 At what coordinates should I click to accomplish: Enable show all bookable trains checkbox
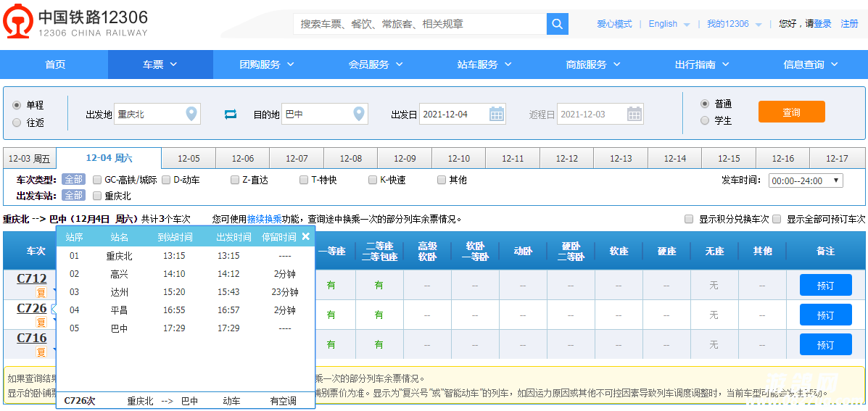coord(777,219)
